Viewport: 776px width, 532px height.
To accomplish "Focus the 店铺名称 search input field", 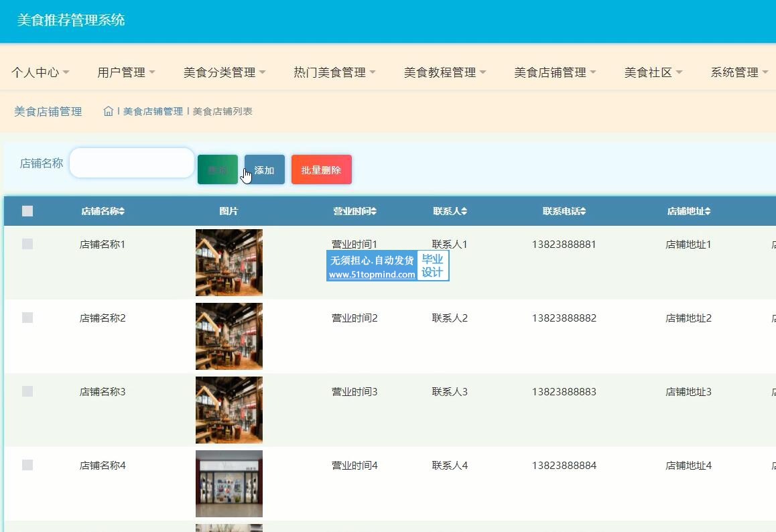I will tap(132, 163).
